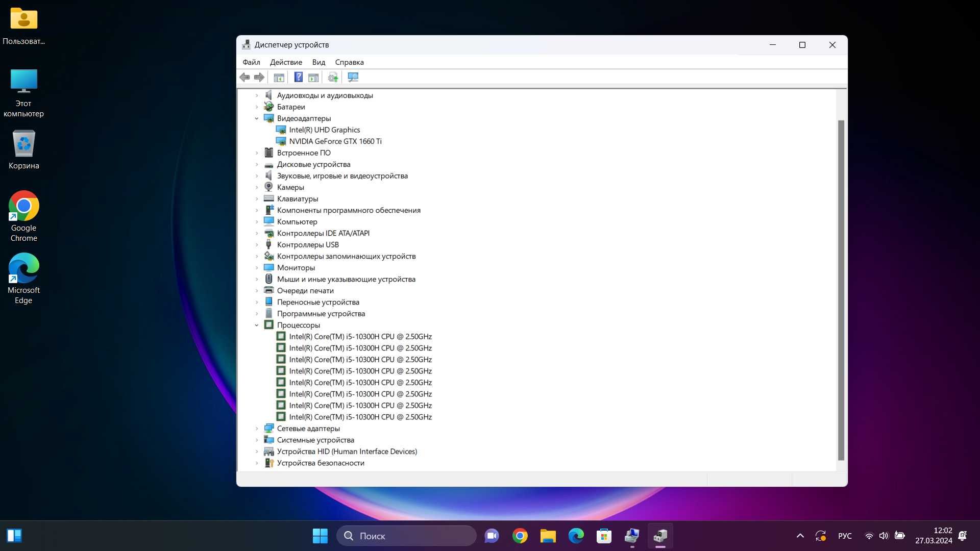This screenshot has width=980, height=551.
Task: Click the properties view icon in toolbar
Action: pos(279,78)
